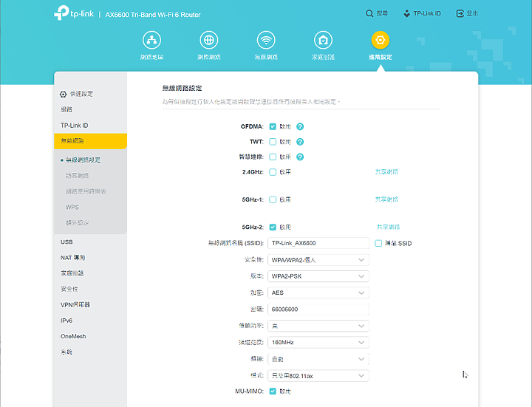Click 共享網路 link beside 5GHz-1

pyautogui.click(x=386, y=199)
